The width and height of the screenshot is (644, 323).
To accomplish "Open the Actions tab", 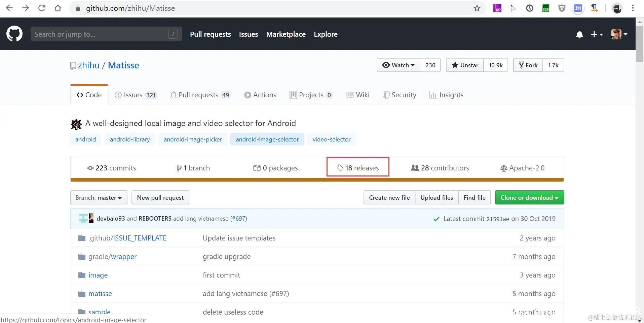I will 260,95.
